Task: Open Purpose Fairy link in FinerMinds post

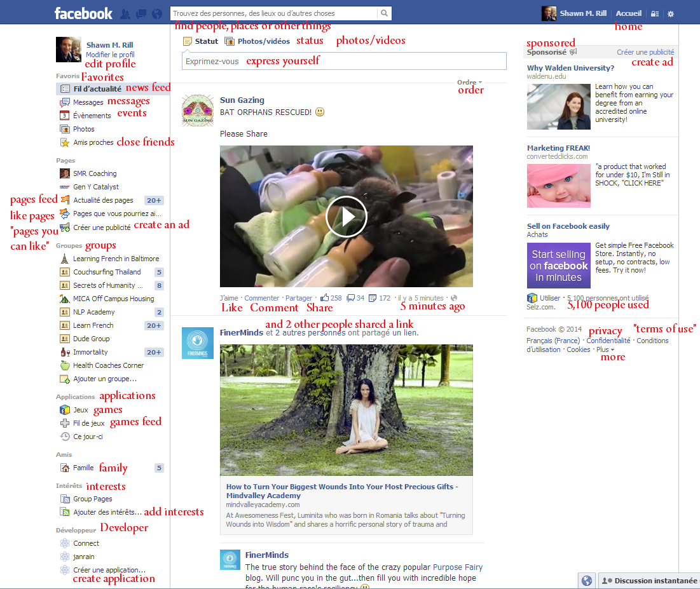Action: (x=458, y=567)
